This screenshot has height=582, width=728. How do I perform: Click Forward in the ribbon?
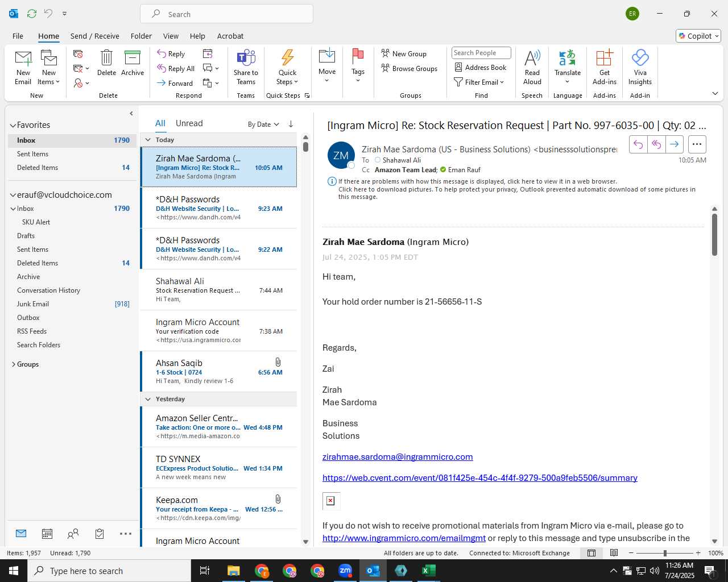click(x=175, y=83)
